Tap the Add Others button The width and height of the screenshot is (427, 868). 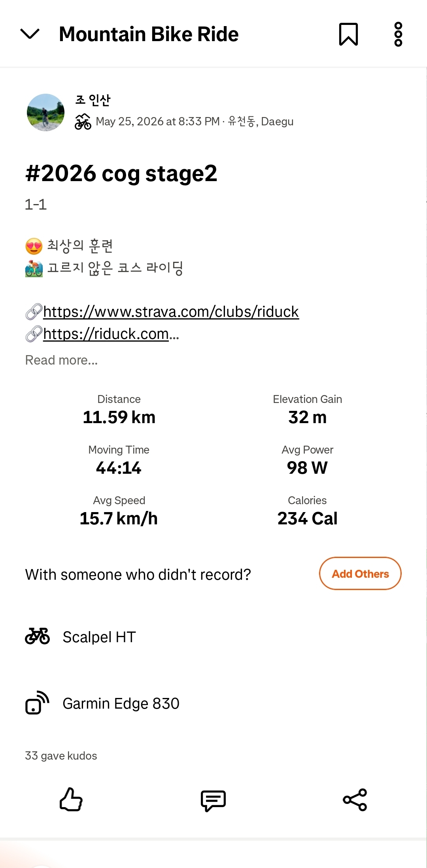(360, 573)
